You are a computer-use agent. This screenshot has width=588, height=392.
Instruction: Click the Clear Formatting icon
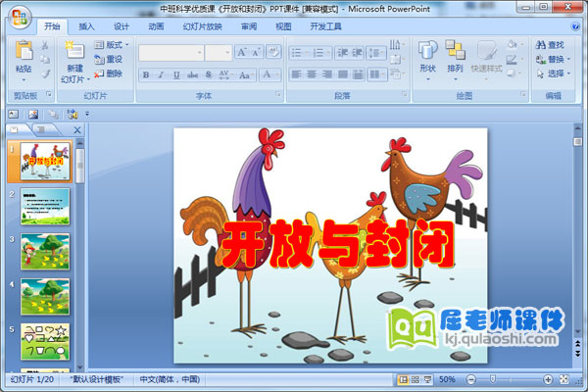(x=273, y=52)
